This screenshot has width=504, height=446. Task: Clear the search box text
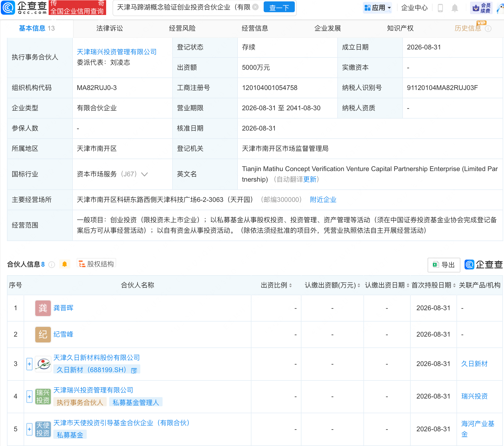click(256, 7)
